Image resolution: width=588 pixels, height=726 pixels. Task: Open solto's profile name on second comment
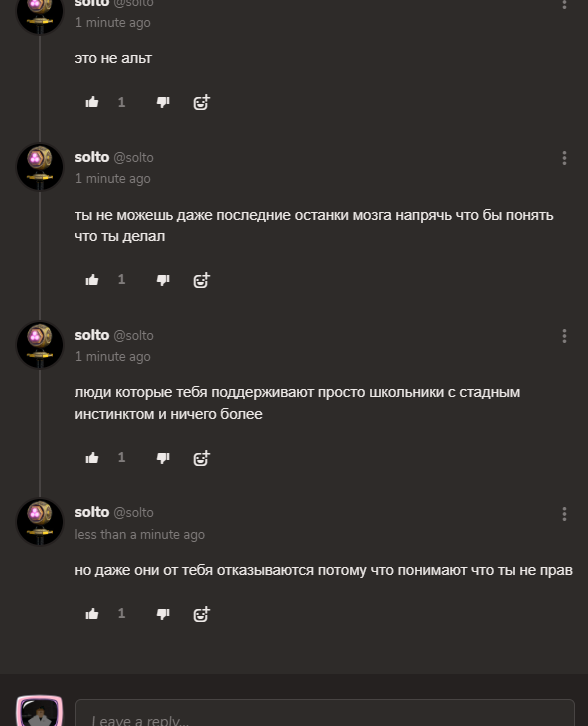coord(92,157)
